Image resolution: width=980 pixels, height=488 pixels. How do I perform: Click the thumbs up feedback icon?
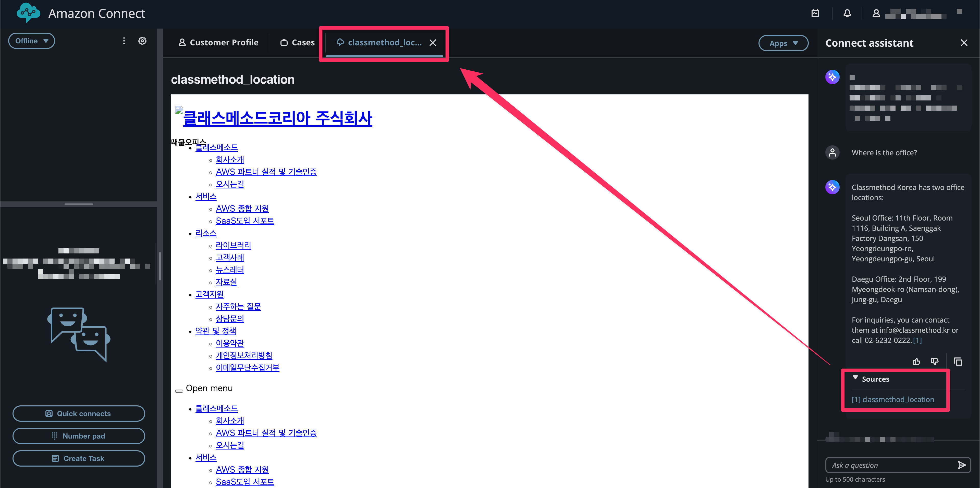click(x=916, y=362)
